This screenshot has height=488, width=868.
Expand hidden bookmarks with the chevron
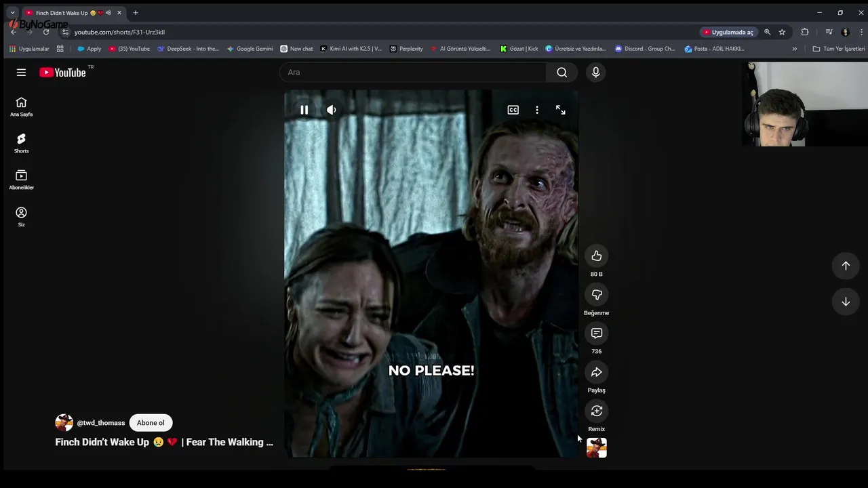[794, 49]
